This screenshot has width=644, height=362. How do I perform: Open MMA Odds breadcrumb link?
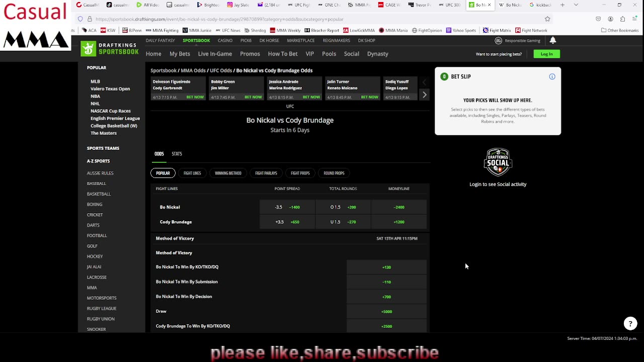coord(193,70)
